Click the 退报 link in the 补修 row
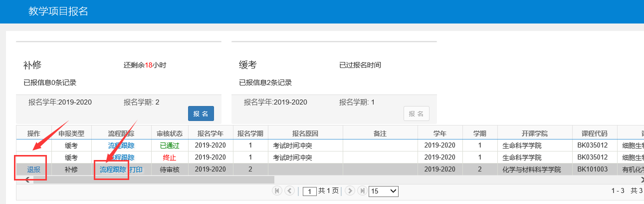 (33, 169)
